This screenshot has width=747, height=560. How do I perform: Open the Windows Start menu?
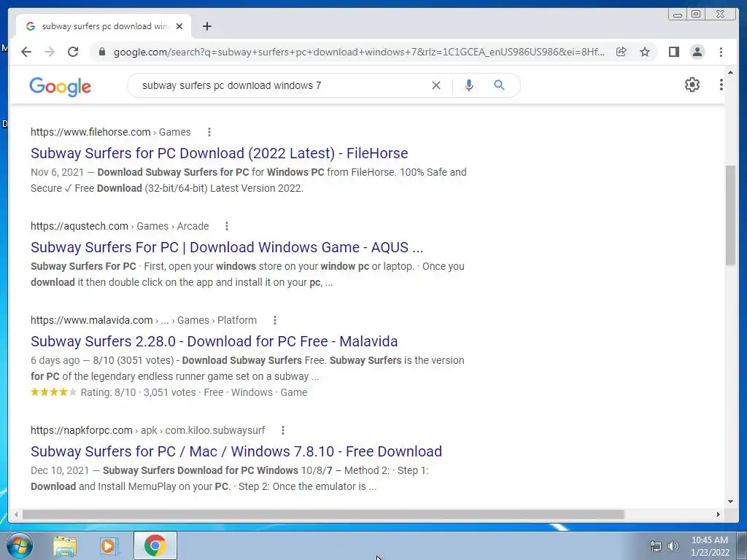pyautogui.click(x=20, y=545)
